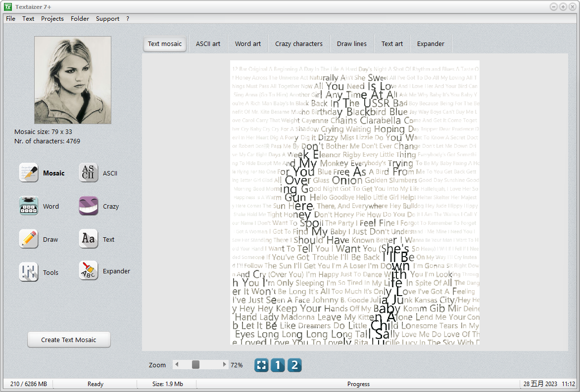Open the ASCII tool icon
The width and height of the screenshot is (580, 392).
[x=89, y=173]
